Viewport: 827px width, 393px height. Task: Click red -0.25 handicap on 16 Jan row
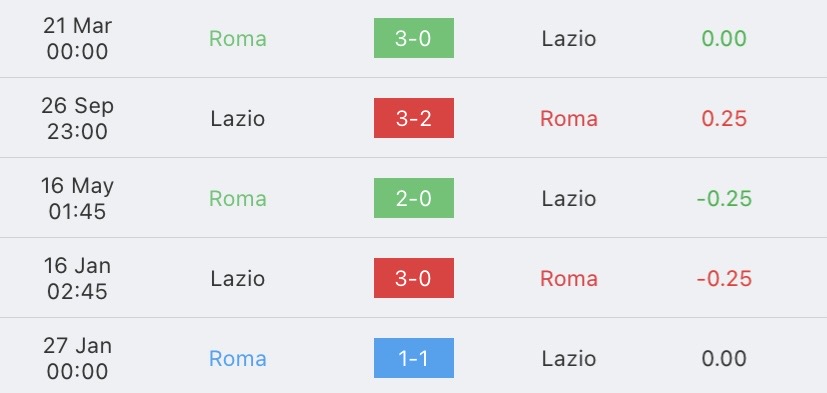click(x=724, y=279)
